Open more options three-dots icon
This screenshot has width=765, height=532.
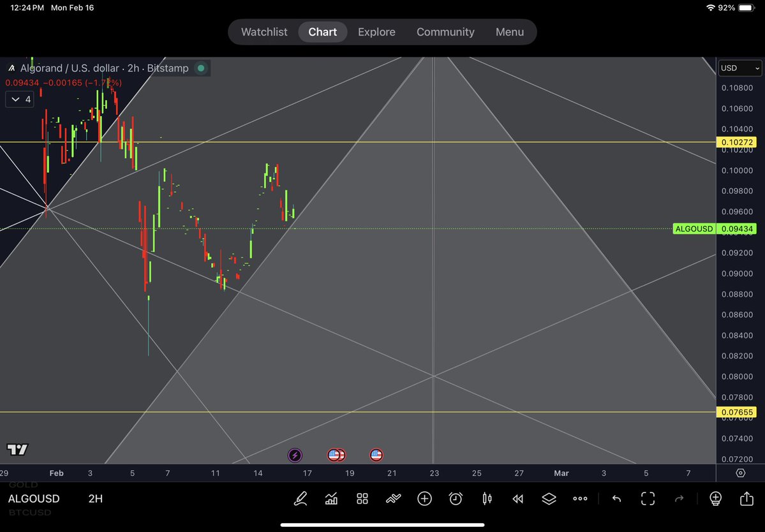pyautogui.click(x=580, y=498)
